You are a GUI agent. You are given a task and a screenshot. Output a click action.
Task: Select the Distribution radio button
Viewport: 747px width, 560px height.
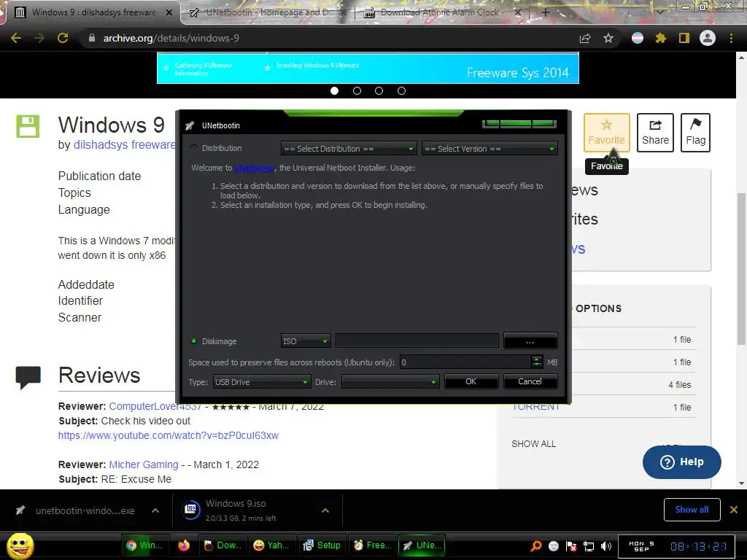[194, 147]
